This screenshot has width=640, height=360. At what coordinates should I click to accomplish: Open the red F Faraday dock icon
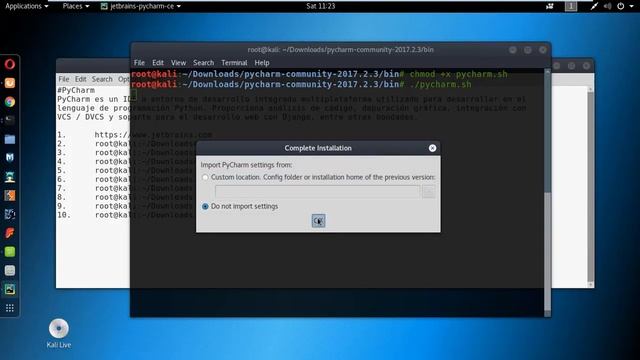10,233
